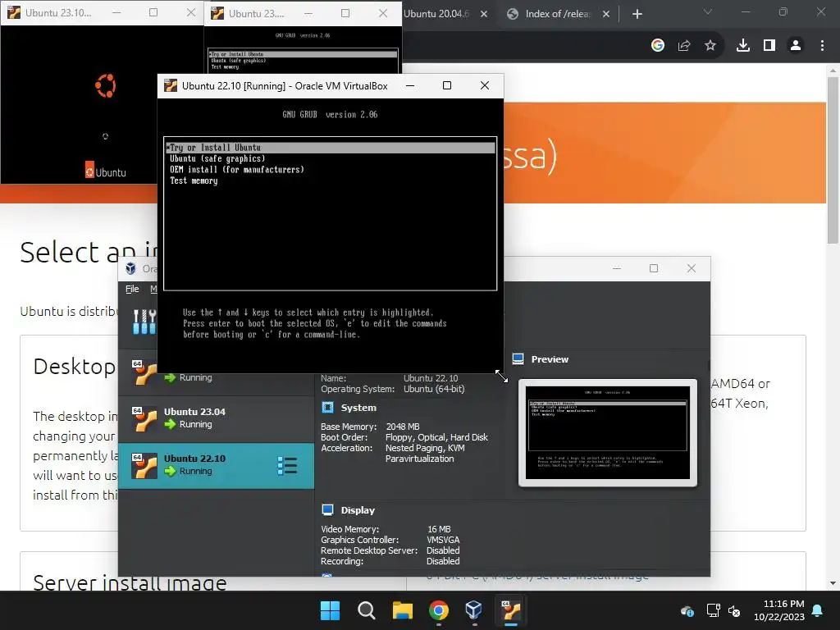
Task: Click the Display monitor icon
Action: point(327,509)
